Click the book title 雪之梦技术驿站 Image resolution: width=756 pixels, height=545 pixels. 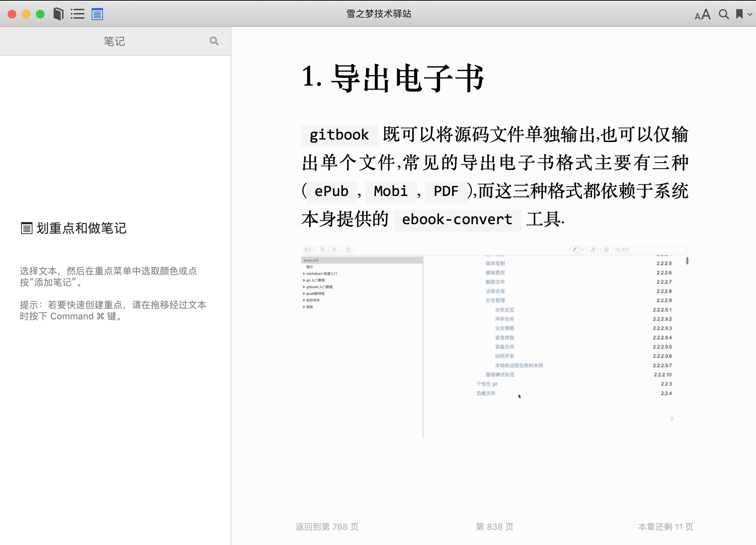(378, 14)
